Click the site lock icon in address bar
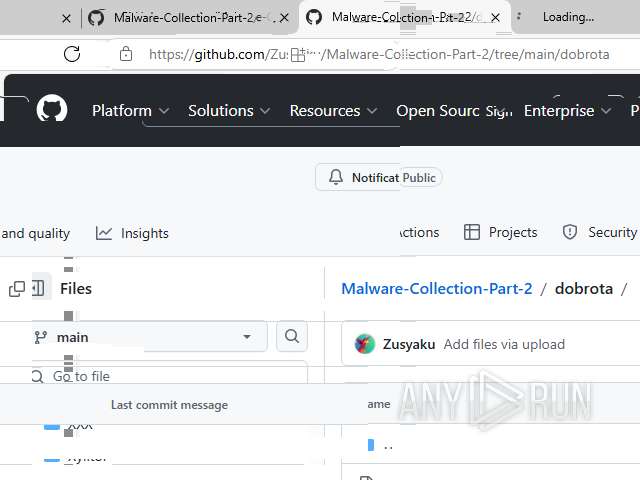 126,53
